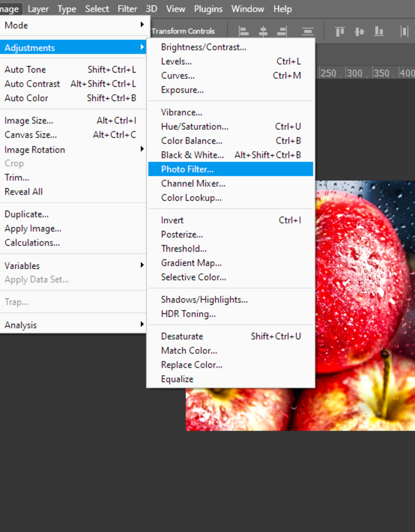Viewport: 415px width, 532px height.
Task: Click the align right edges icon
Action: coord(282,32)
